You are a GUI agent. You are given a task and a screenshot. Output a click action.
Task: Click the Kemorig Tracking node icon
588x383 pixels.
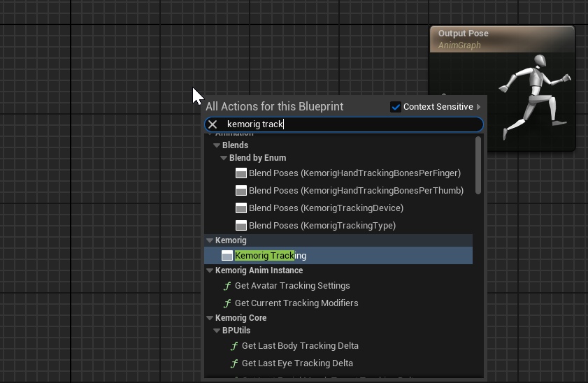[227, 256]
